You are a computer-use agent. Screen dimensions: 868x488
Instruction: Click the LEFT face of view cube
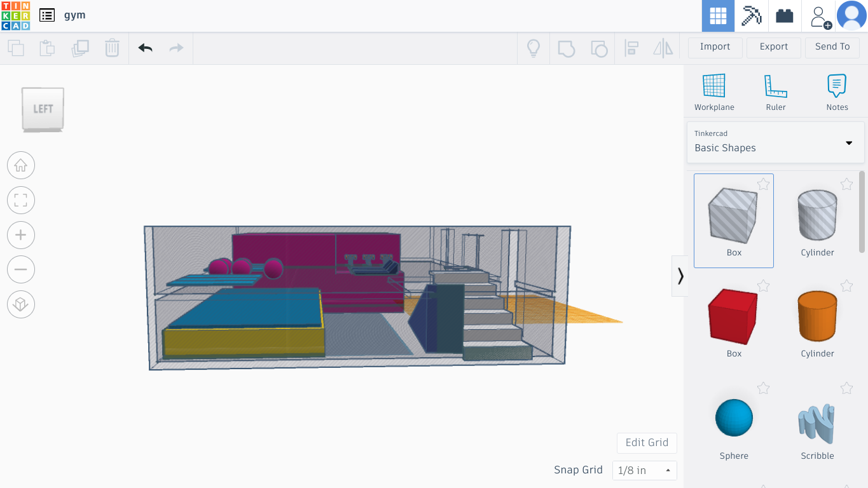click(43, 109)
